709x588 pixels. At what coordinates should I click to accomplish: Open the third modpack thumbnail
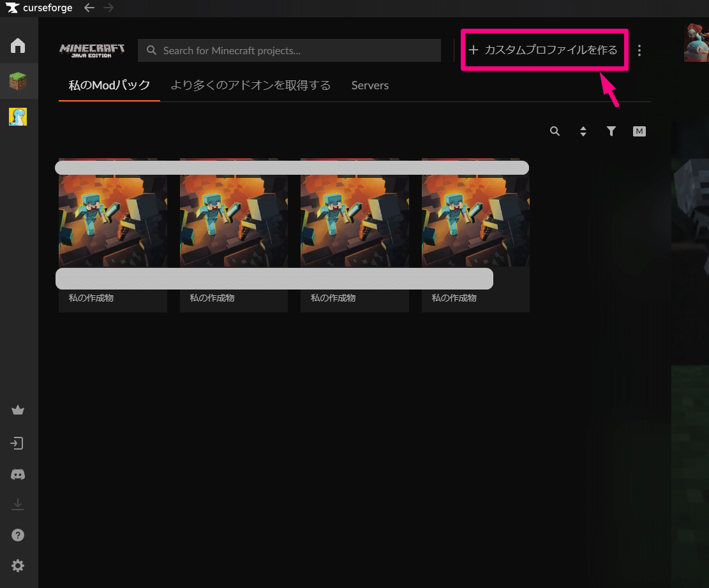[x=355, y=212]
